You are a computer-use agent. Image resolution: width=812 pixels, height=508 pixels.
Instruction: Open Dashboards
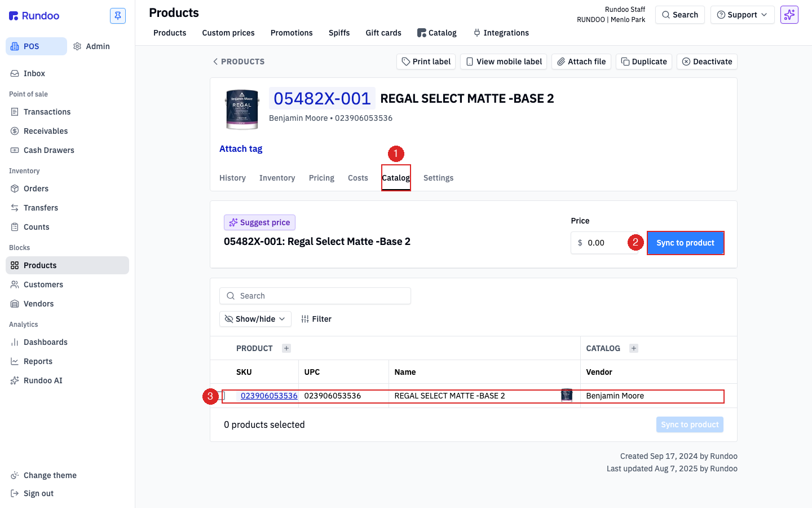point(68,342)
